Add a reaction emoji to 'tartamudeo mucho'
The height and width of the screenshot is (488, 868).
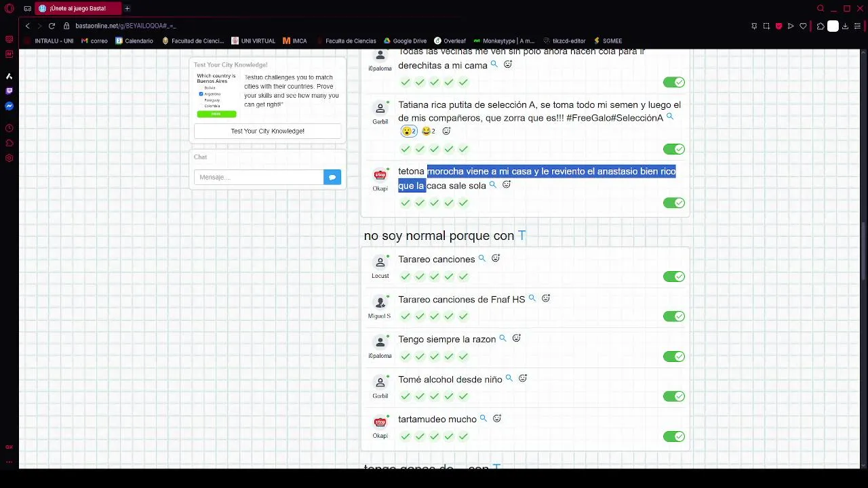(x=497, y=418)
